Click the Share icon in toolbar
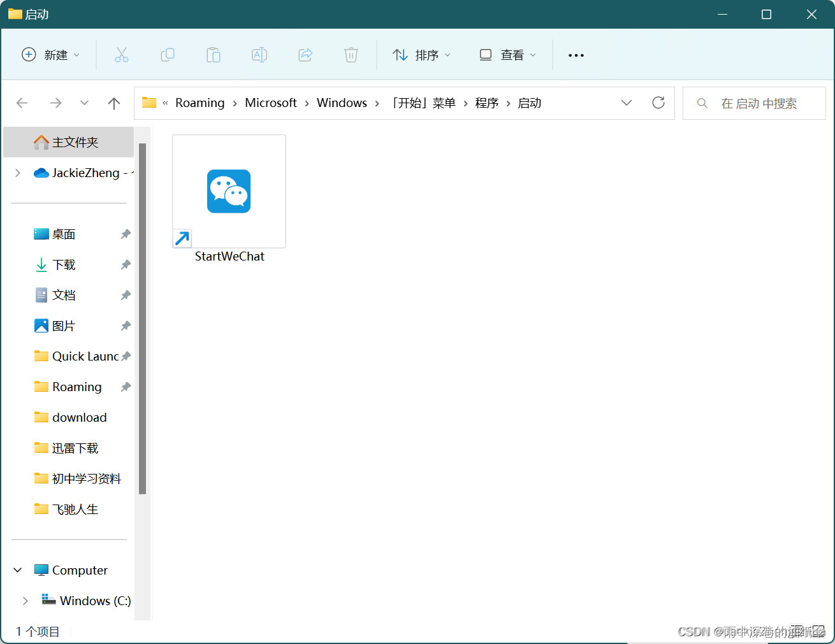This screenshot has width=835, height=644. [305, 55]
